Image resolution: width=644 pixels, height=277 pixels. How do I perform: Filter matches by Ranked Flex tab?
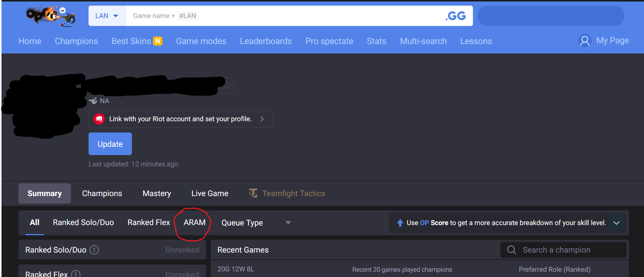point(149,222)
